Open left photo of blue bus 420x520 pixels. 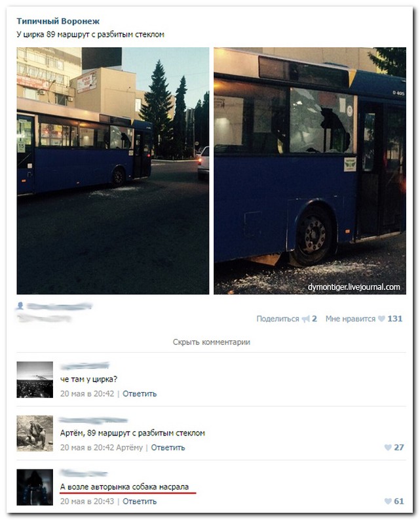click(x=113, y=170)
